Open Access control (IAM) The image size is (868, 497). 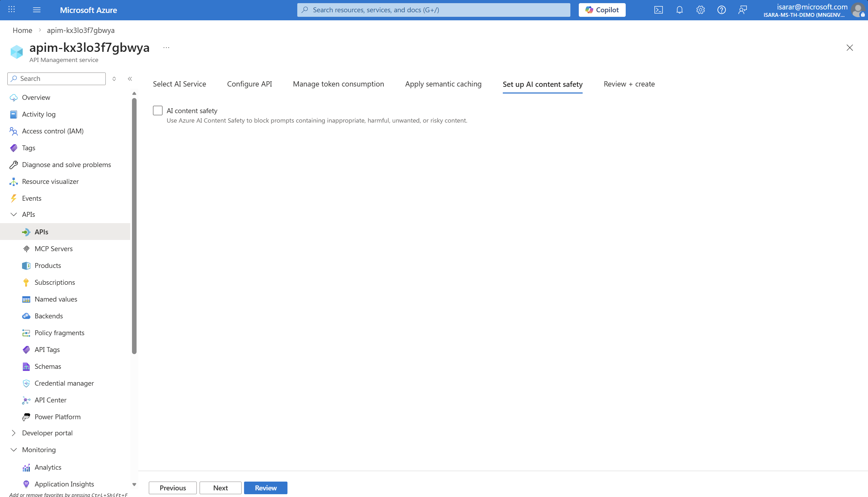(x=53, y=131)
